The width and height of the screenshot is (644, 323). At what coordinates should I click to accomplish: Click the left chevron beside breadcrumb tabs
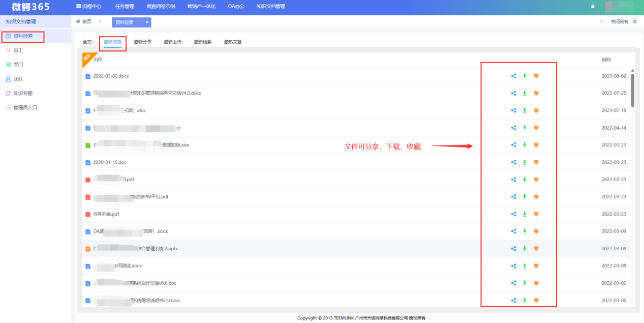pos(100,22)
